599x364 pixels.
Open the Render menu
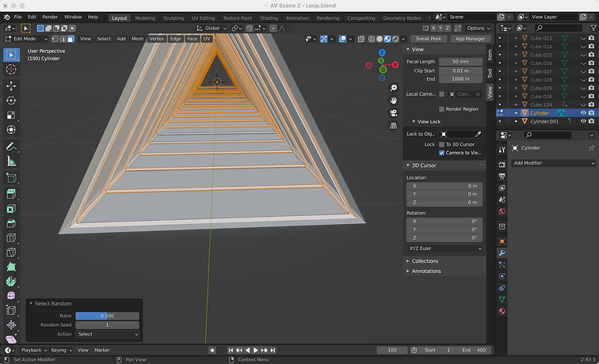[x=50, y=17]
